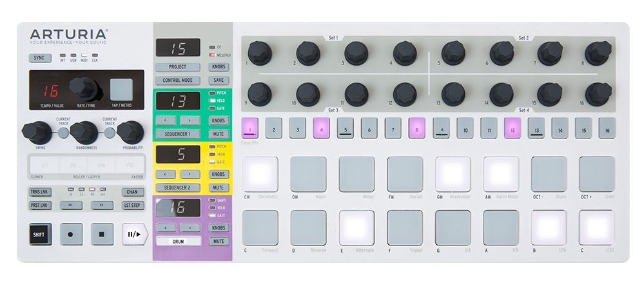The image size is (644, 288).
Task: Toggle the lit purple step button 4
Action: click(x=322, y=128)
